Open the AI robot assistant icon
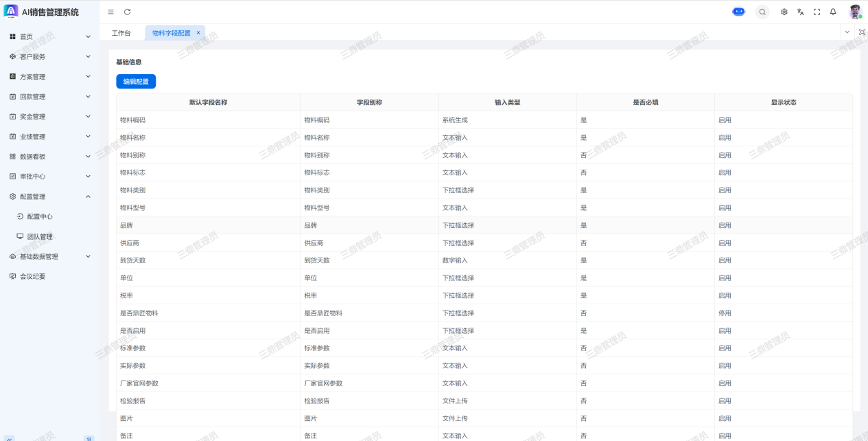Image resolution: width=868 pixels, height=441 pixels. coord(738,12)
